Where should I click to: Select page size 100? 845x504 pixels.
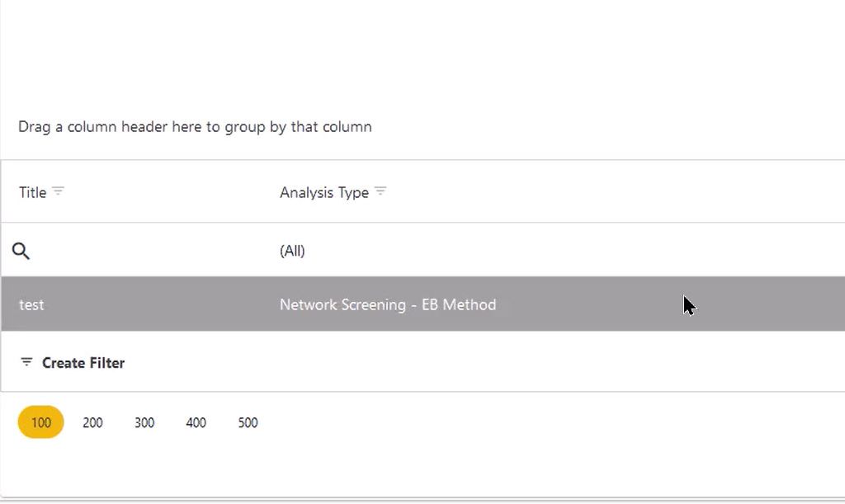[41, 422]
